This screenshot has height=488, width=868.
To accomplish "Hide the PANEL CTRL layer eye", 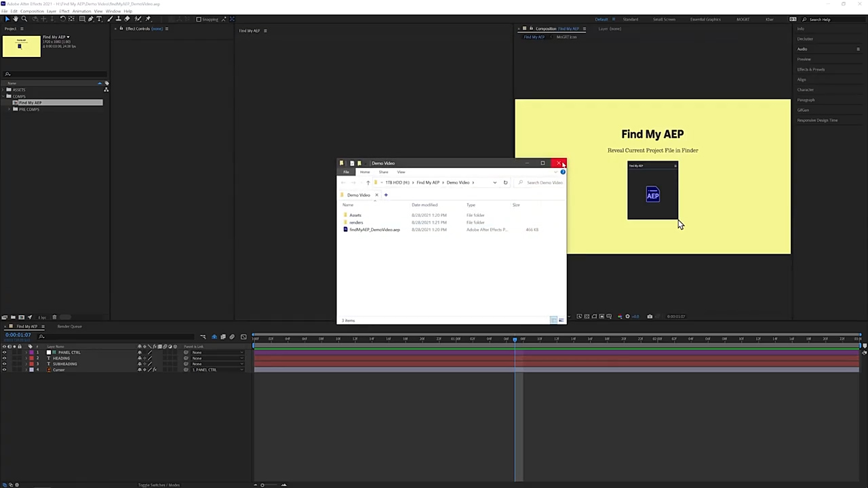I will [x=4, y=352].
